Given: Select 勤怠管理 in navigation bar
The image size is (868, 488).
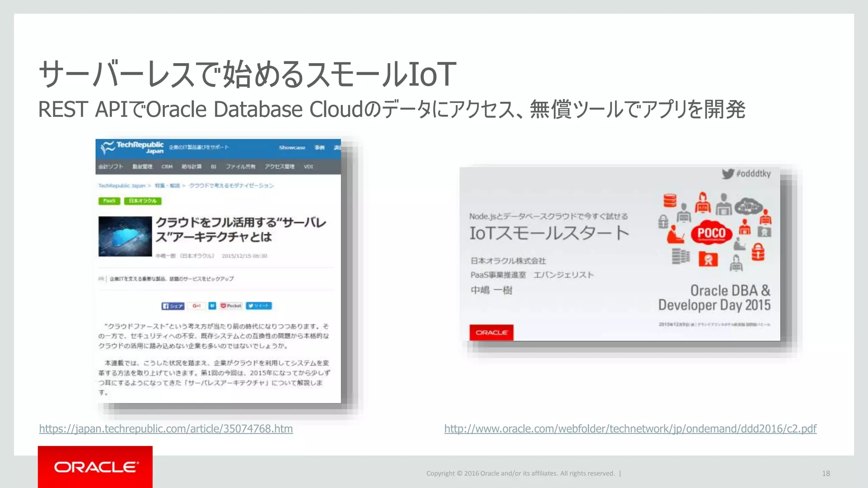Looking at the screenshot, I should tap(142, 167).
